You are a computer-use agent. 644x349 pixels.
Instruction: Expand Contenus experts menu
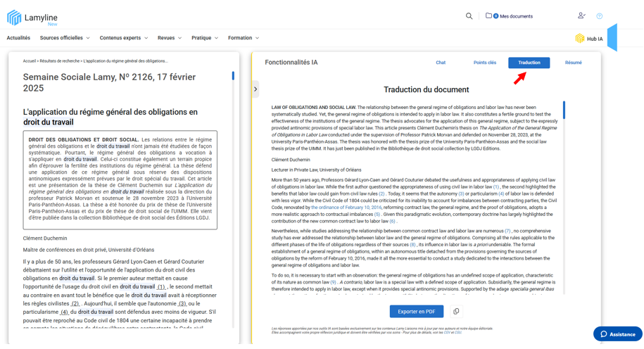point(123,38)
